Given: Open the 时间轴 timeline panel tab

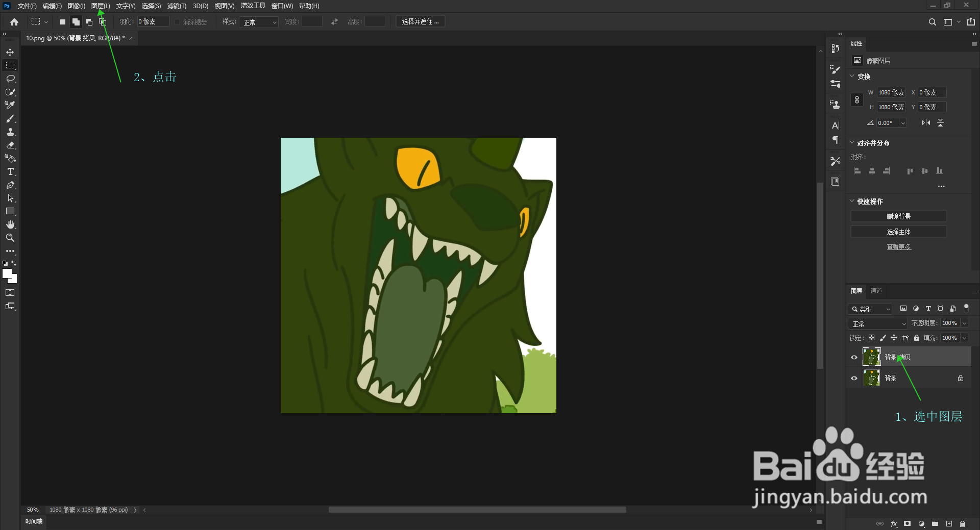Looking at the screenshot, I should [34, 521].
